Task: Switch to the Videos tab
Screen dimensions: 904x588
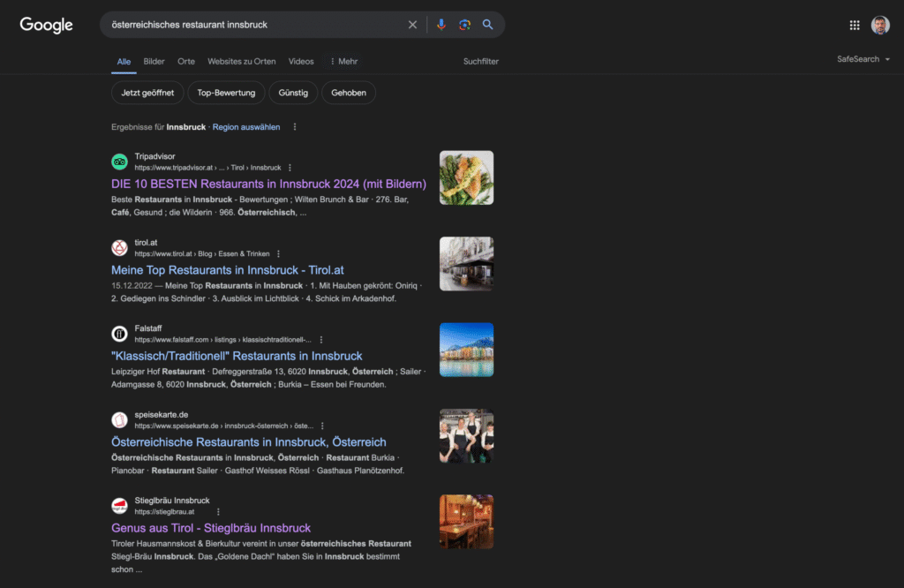Action: pyautogui.click(x=301, y=62)
